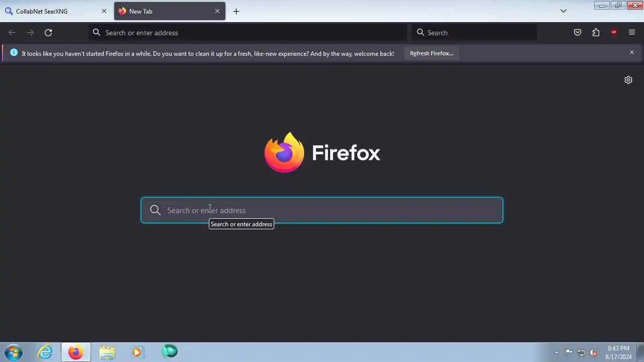Viewport: 644px width, 362px height.
Task: Go back one page
Action: [12, 33]
